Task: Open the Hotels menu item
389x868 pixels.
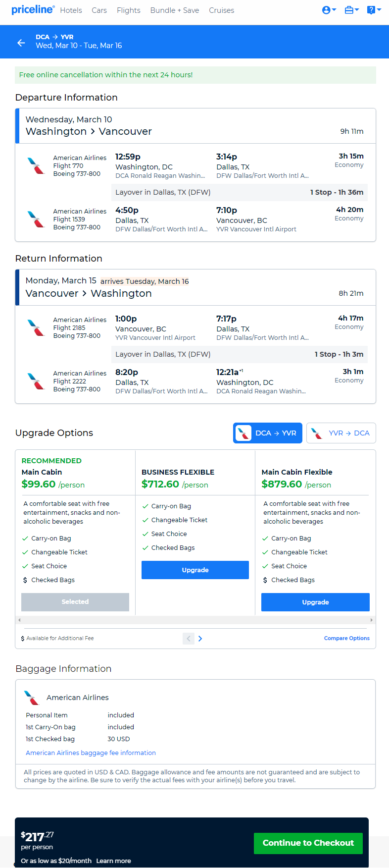Action: [71, 10]
